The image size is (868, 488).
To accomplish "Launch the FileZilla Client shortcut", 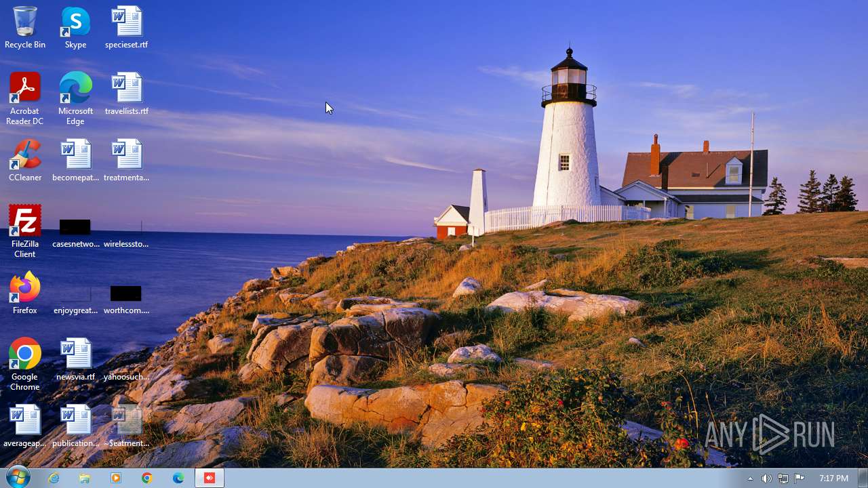I will tap(25, 232).
